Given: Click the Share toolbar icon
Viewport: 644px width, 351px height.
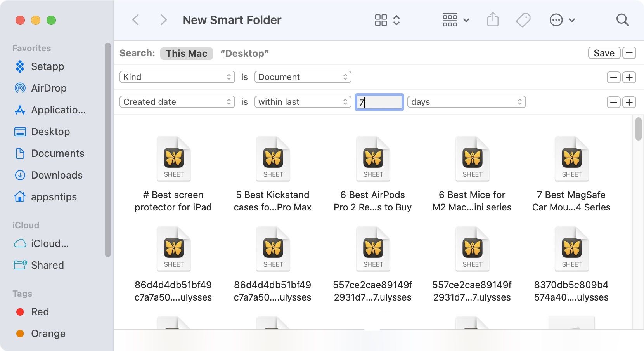Looking at the screenshot, I should [x=493, y=20].
